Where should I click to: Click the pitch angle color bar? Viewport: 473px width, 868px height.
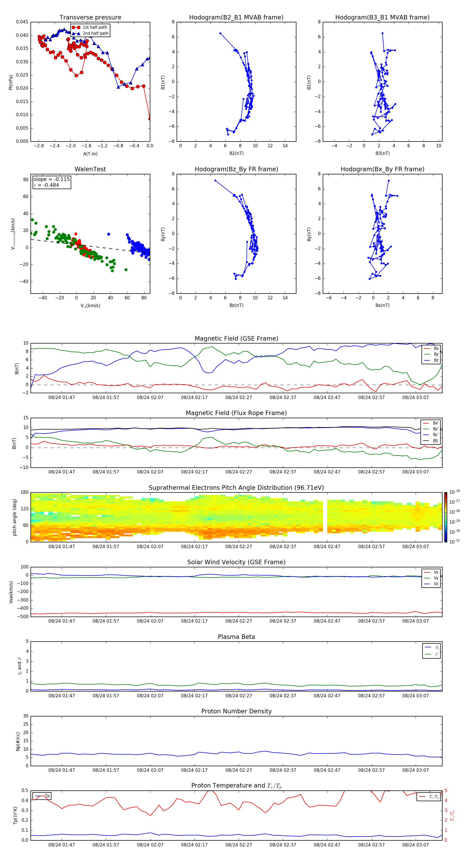coord(445,517)
